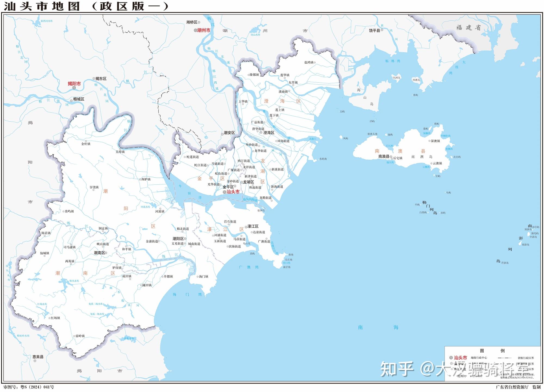Click the 惠来县 marker in bottom-left
This screenshot has height=392, width=544.
click(35, 361)
